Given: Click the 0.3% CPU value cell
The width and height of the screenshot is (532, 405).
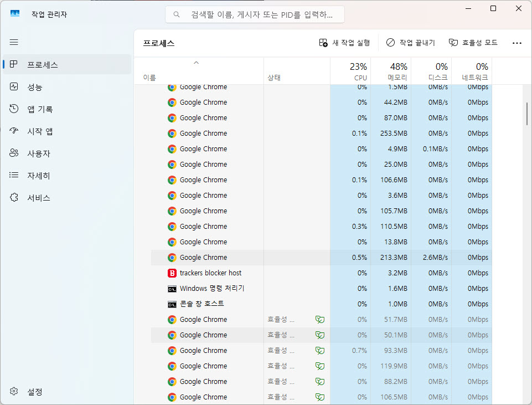Looking at the screenshot, I should pos(350,227).
